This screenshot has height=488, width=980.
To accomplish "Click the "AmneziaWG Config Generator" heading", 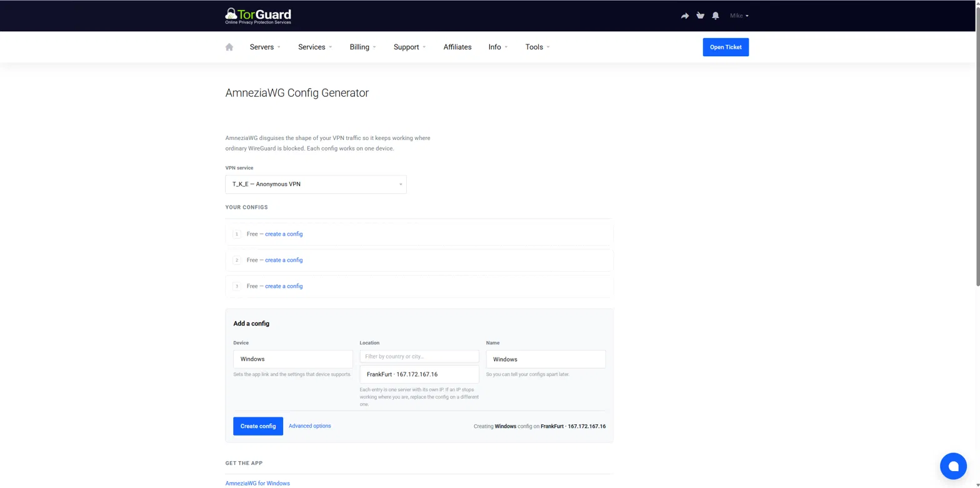I will [297, 93].
